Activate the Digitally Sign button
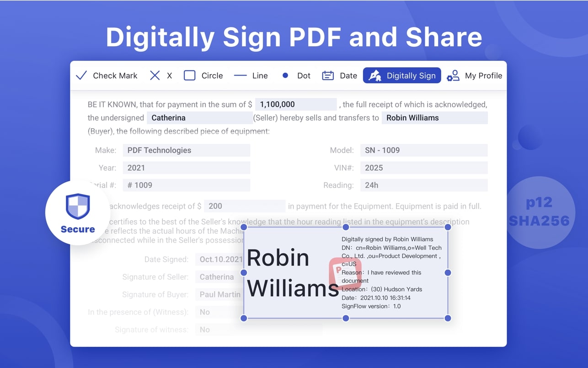Image resolution: width=588 pixels, height=368 pixels. click(402, 76)
